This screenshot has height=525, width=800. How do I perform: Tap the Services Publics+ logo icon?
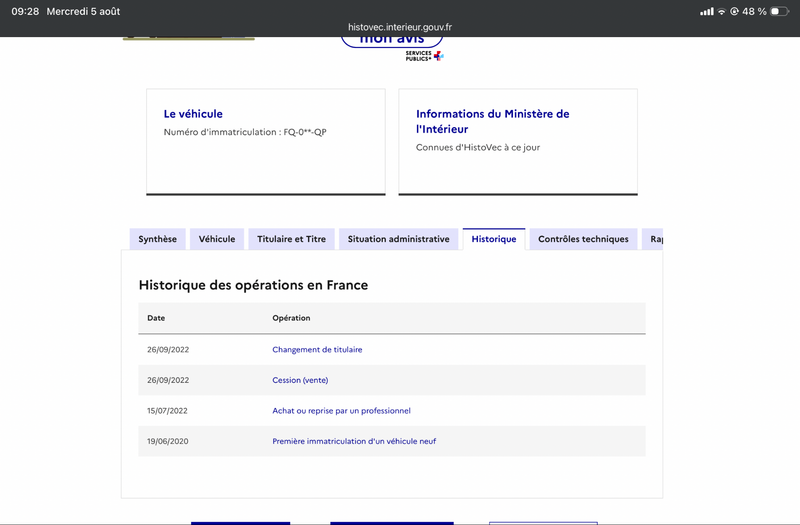[x=424, y=56]
